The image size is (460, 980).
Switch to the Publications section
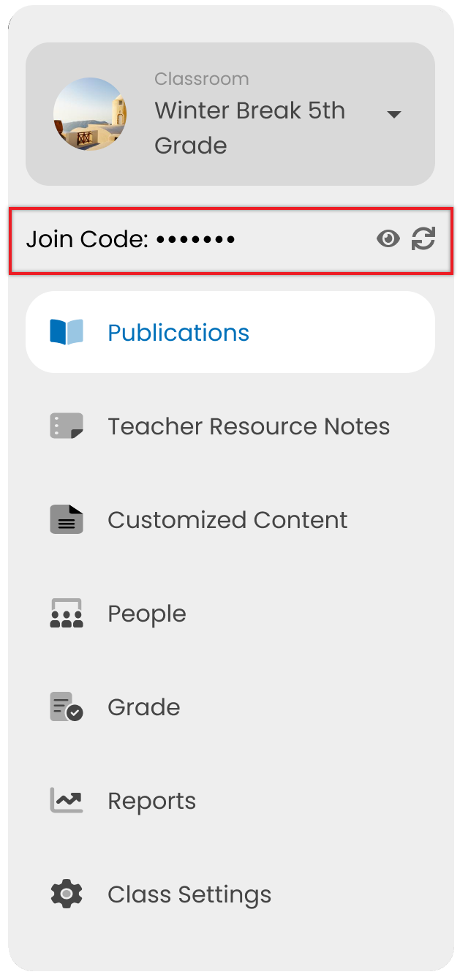(x=178, y=331)
